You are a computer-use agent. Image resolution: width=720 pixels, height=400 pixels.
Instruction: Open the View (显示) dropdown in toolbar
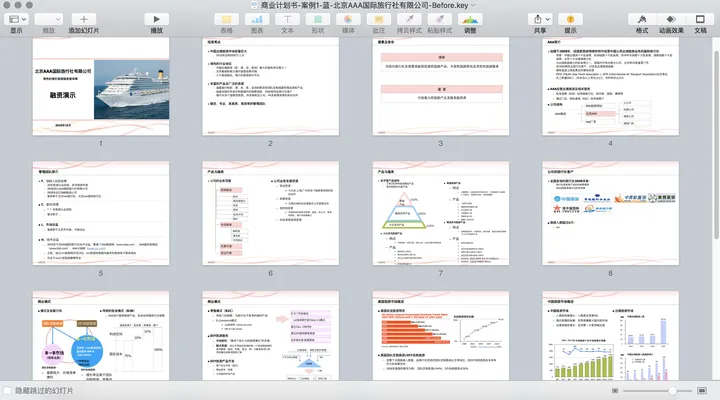point(16,19)
